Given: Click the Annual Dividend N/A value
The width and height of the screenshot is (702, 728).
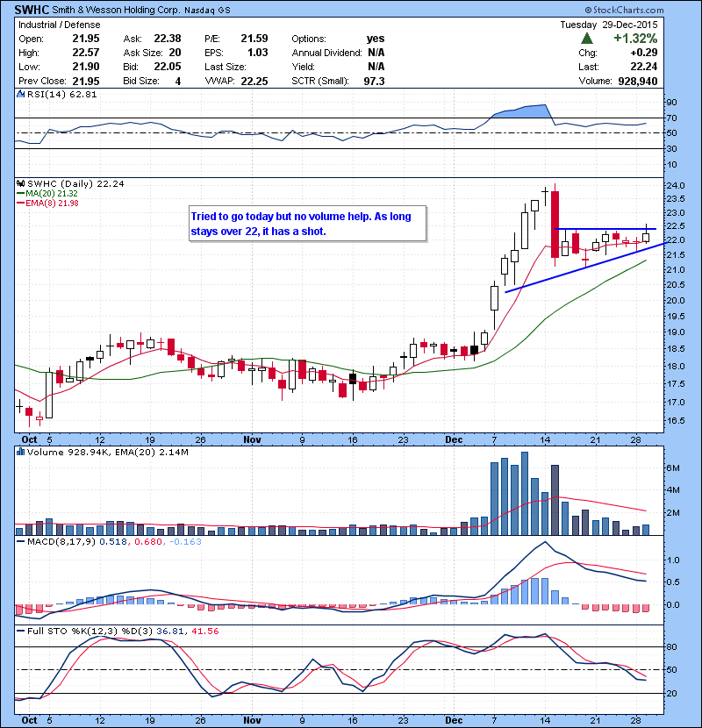Looking at the screenshot, I should (x=376, y=53).
